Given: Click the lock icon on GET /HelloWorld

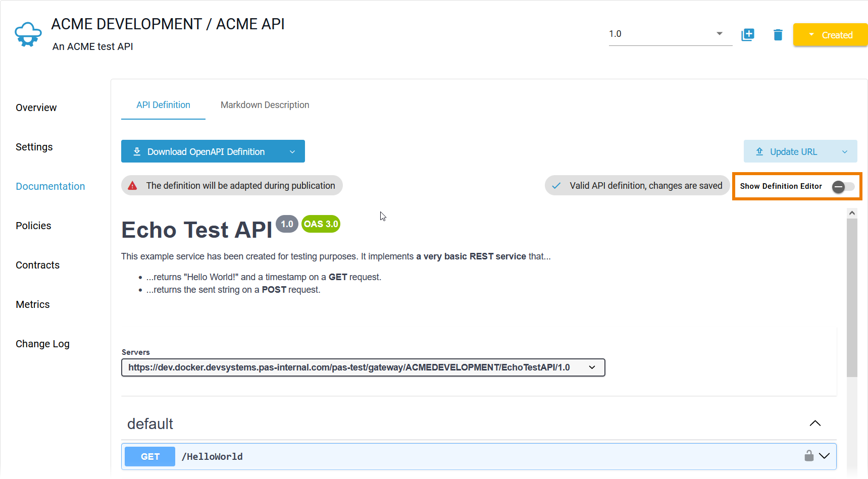Looking at the screenshot, I should tap(809, 456).
